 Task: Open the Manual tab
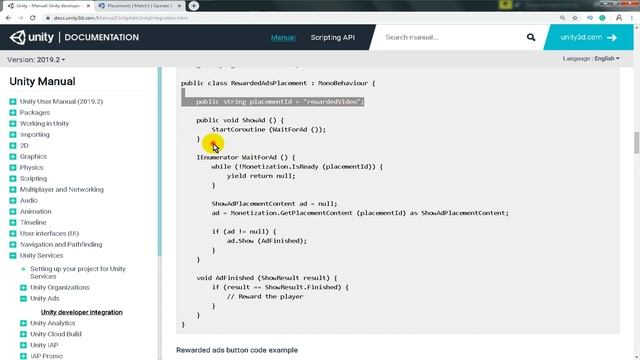pyautogui.click(x=283, y=37)
